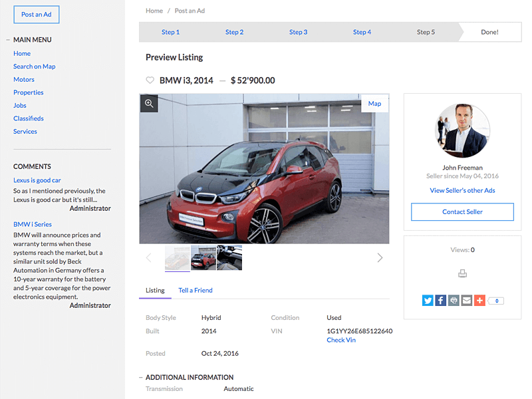Click John Freeman's profile picture
Image resolution: width=532 pixels, height=399 pixels.
462,130
